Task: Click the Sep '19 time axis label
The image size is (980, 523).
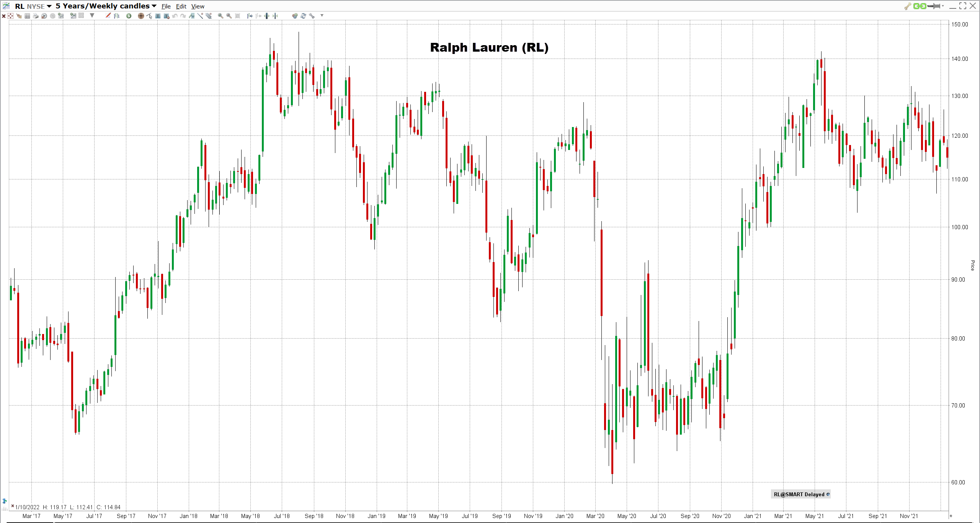Action: pos(501,516)
